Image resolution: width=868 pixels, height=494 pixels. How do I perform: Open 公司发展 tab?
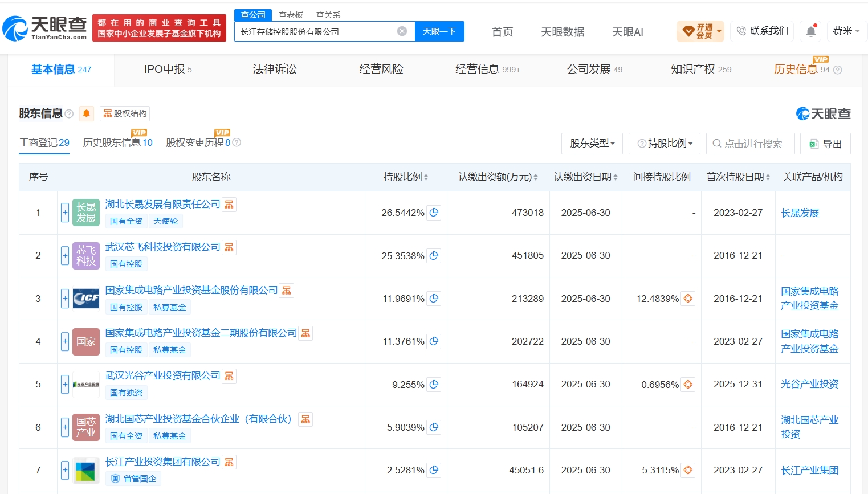point(594,70)
